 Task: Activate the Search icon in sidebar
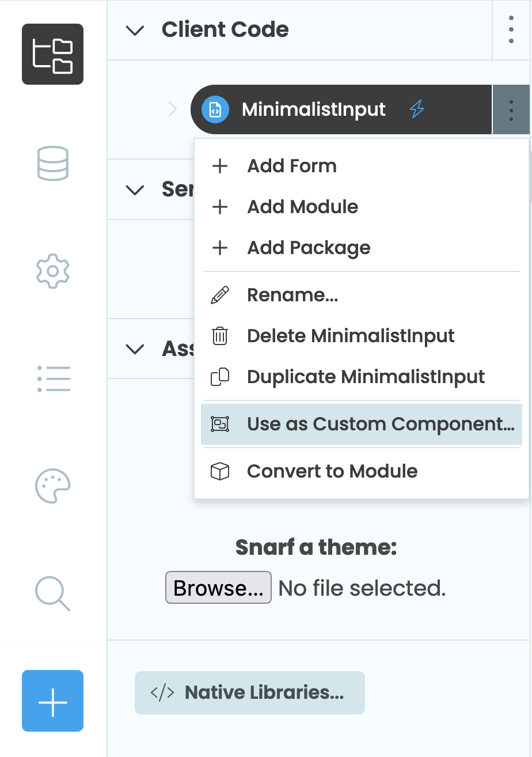click(52, 593)
